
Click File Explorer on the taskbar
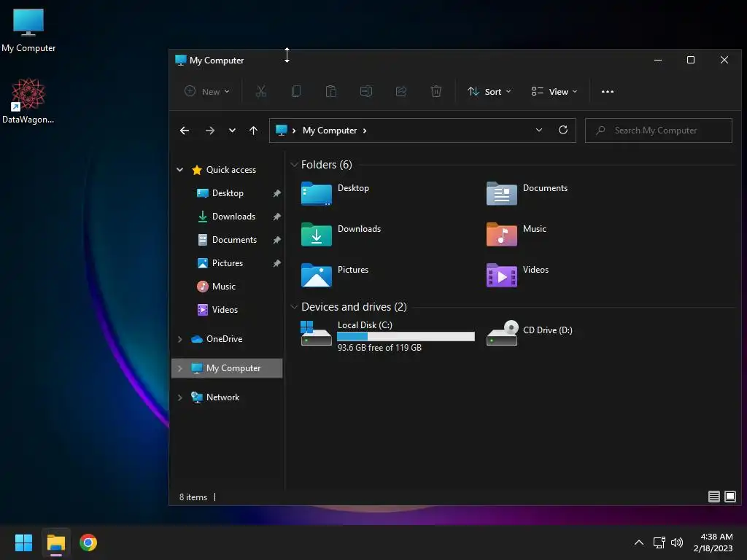(x=55, y=542)
